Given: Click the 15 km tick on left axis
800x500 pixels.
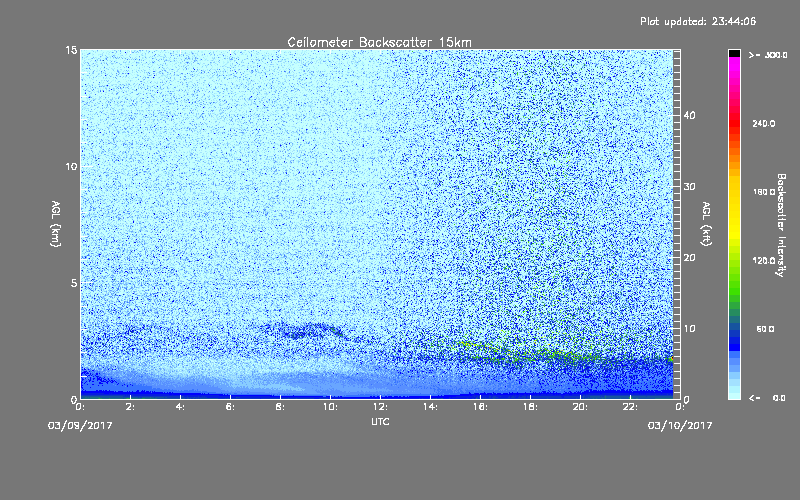Looking at the screenshot, I should [x=71, y=50].
